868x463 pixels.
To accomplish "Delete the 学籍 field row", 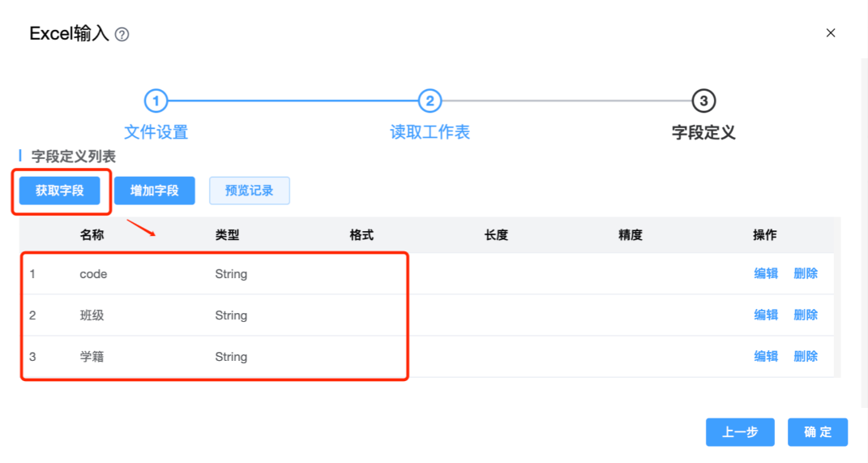I will click(x=806, y=357).
